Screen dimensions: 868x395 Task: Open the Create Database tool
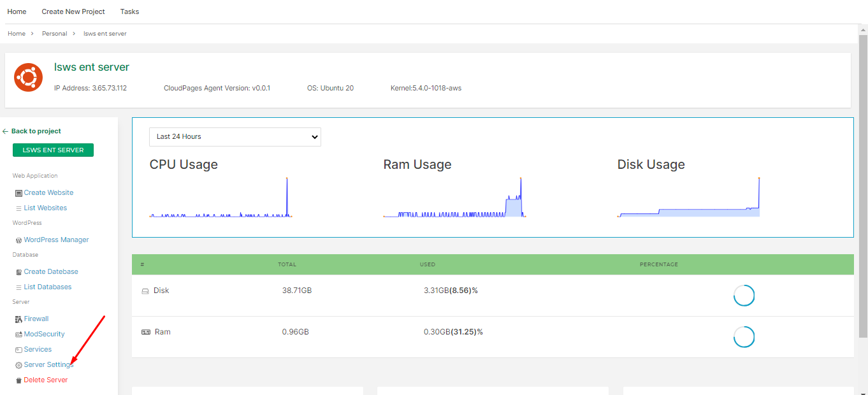[51, 271]
